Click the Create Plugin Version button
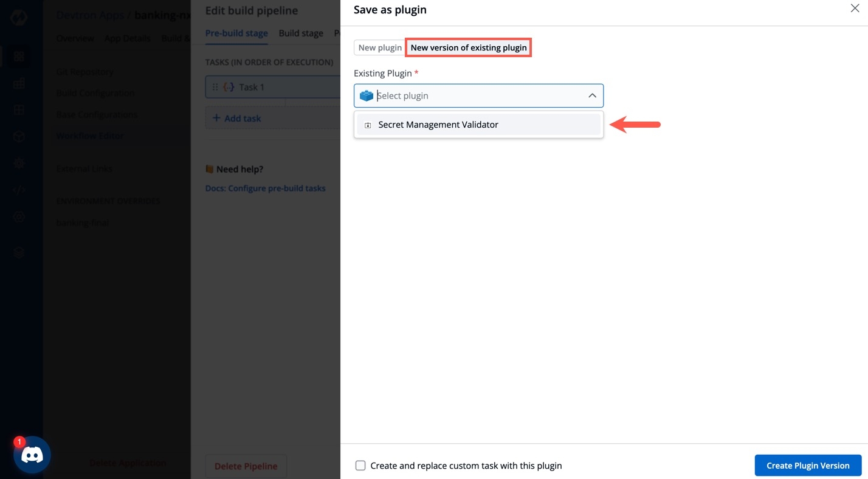This screenshot has height=479, width=868. click(x=808, y=466)
